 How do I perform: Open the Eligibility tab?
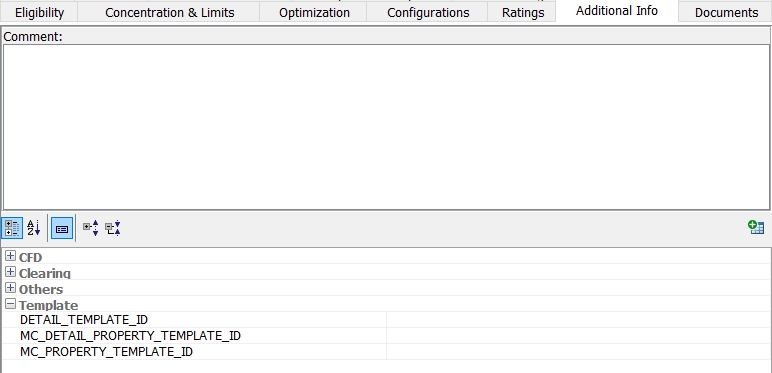coord(39,12)
